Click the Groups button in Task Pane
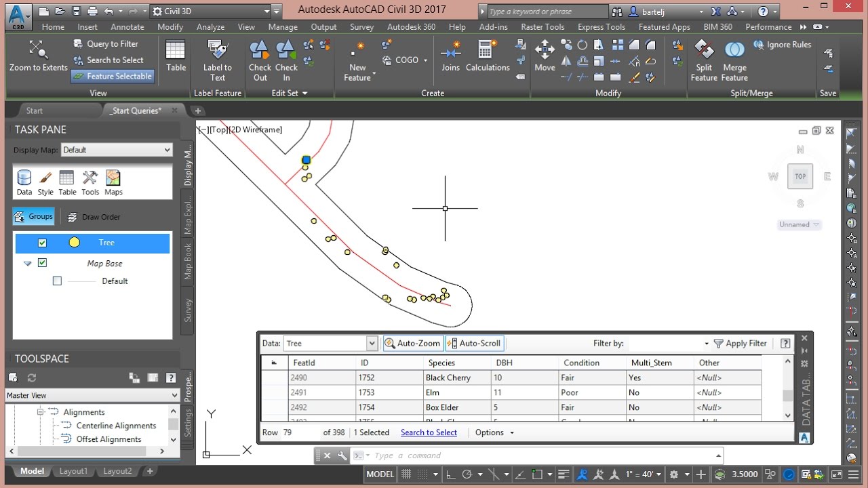Screen dimensions: 868x488 33,217
